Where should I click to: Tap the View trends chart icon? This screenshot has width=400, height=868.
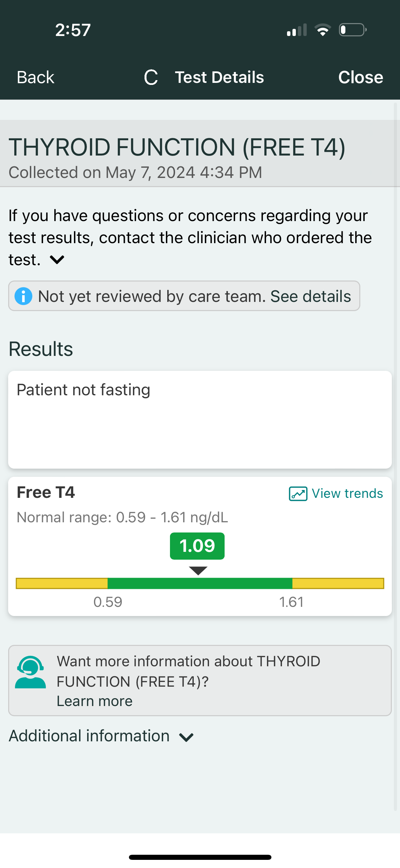pos(298,494)
